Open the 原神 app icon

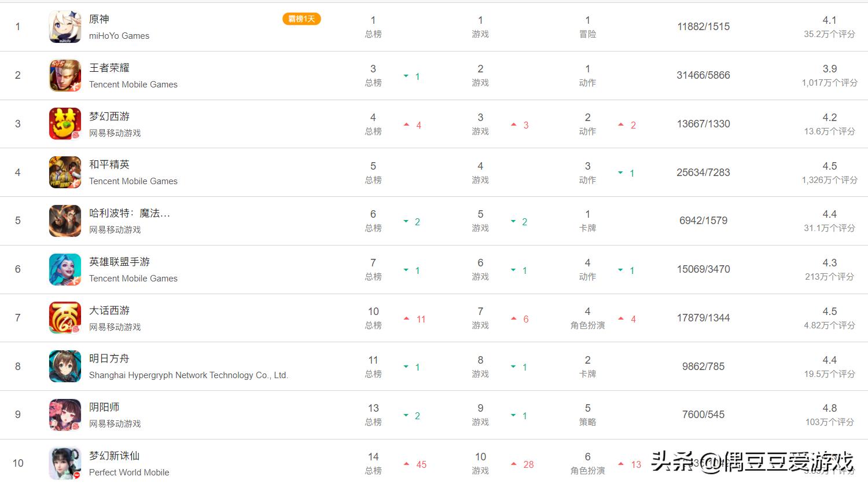tap(65, 27)
